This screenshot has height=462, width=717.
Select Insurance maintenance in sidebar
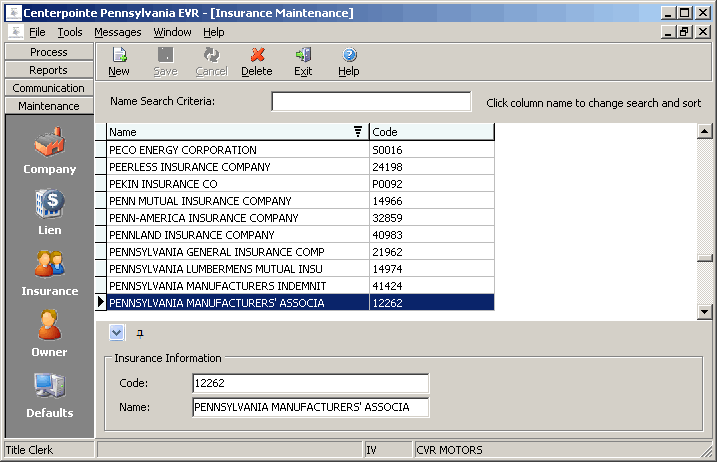49,273
